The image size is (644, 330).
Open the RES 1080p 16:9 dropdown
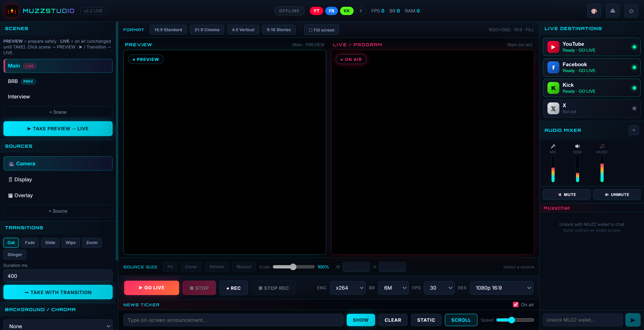pos(502,288)
